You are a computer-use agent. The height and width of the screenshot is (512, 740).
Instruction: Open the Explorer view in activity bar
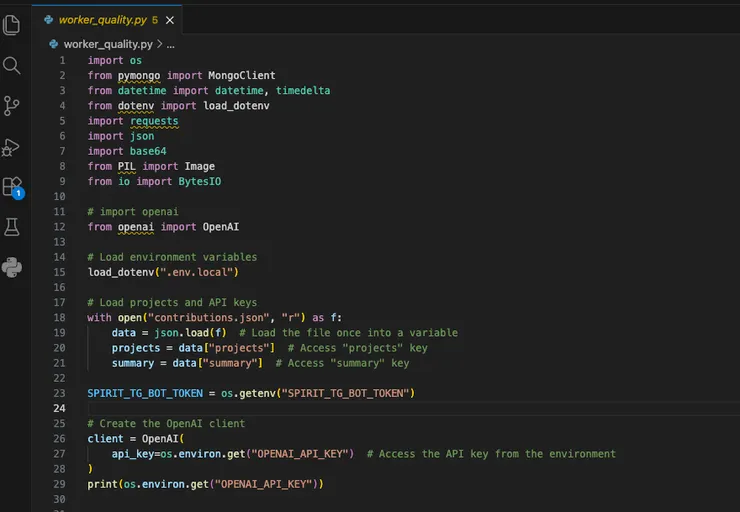(x=12, y=24)
